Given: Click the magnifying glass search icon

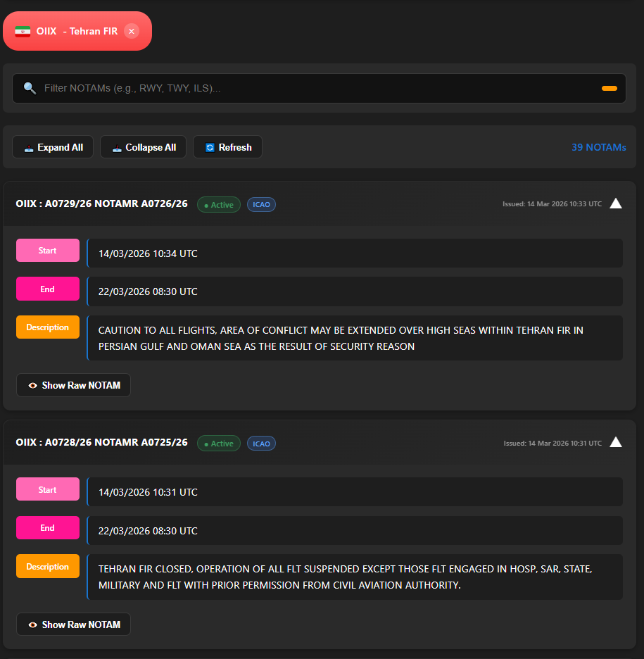Looking at the screenshot, I should coord(29,88).
